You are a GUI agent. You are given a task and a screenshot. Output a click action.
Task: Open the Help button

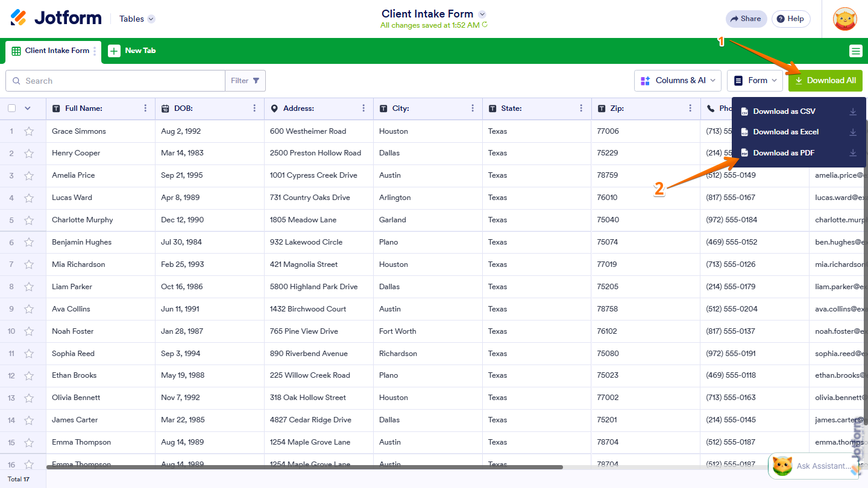coord(791,19)
